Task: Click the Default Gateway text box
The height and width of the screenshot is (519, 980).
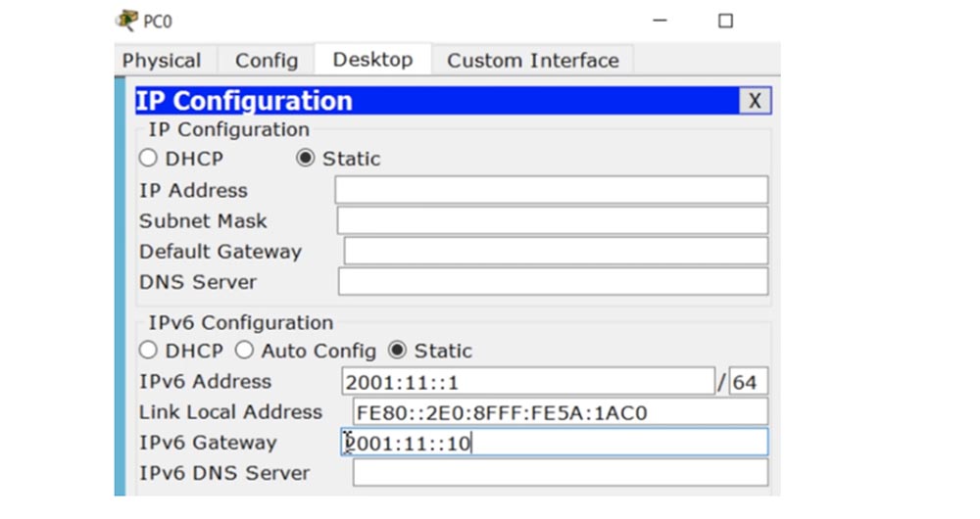Action: click(555, 252)
